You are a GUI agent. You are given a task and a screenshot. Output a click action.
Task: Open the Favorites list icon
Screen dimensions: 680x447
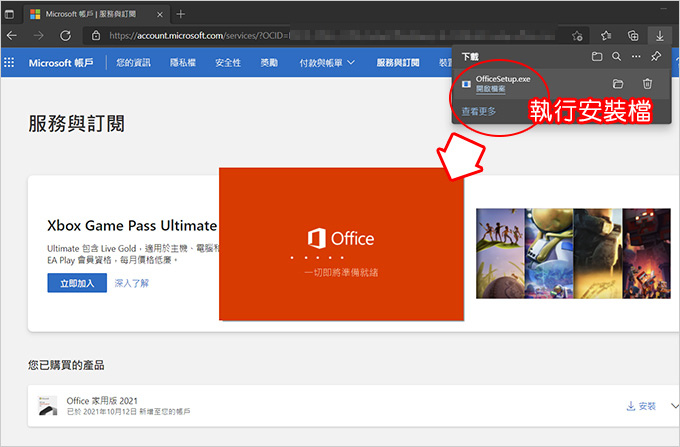pos(606,36)
